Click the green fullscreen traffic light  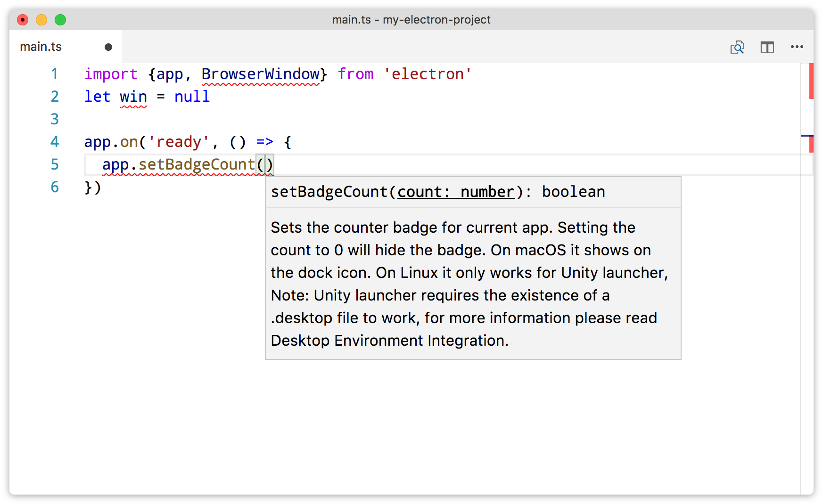[x=60, y=20]
